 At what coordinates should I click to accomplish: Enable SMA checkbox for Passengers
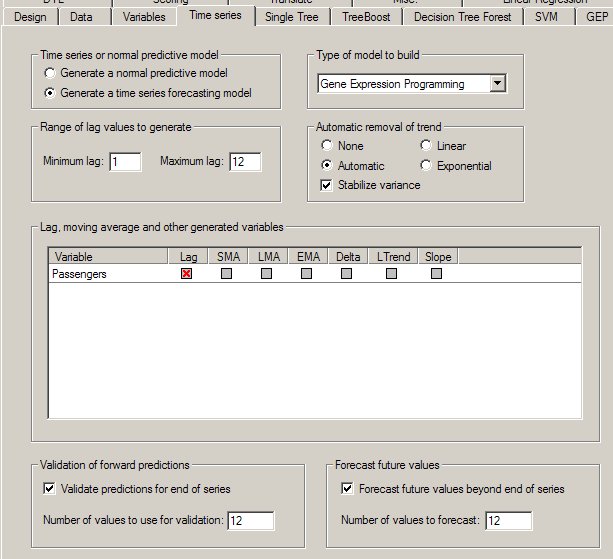point(226,274)
